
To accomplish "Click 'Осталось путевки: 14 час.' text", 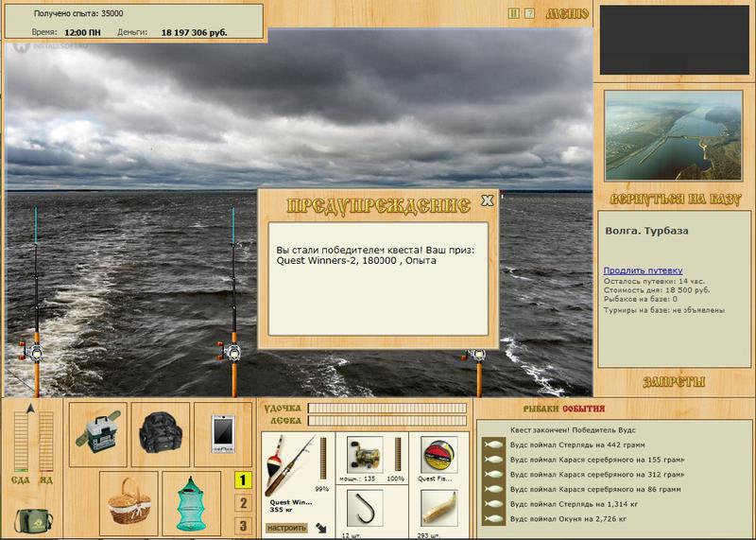I will (654, 281).
